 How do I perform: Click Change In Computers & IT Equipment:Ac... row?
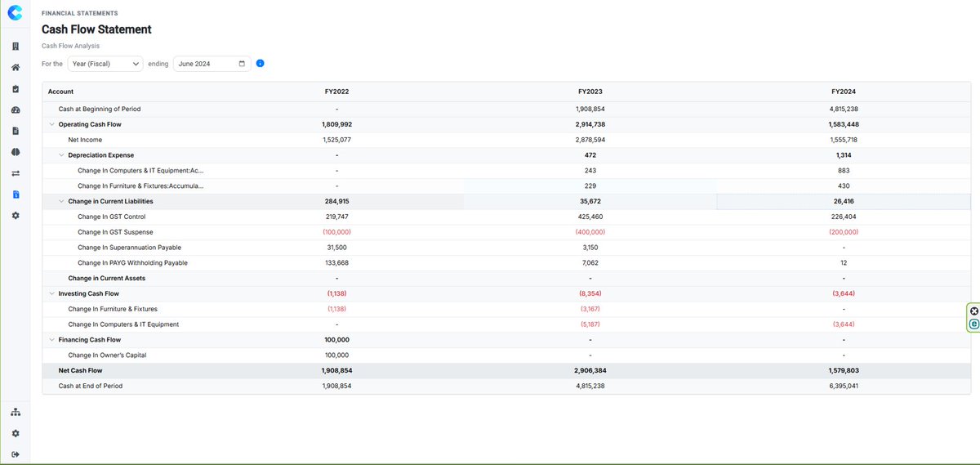506,171
